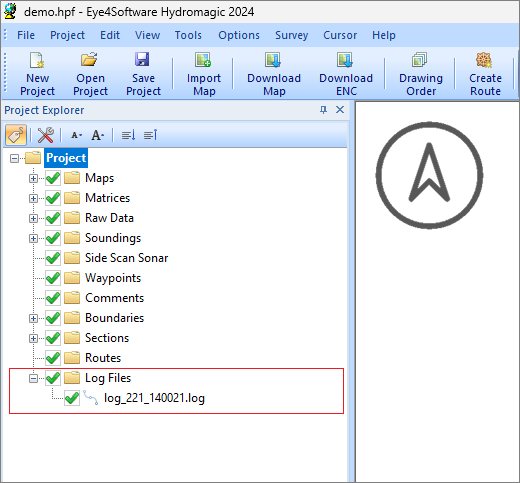
Task: Uncheck the Side Scan Sonar checkbox
Action: point(53,258)
